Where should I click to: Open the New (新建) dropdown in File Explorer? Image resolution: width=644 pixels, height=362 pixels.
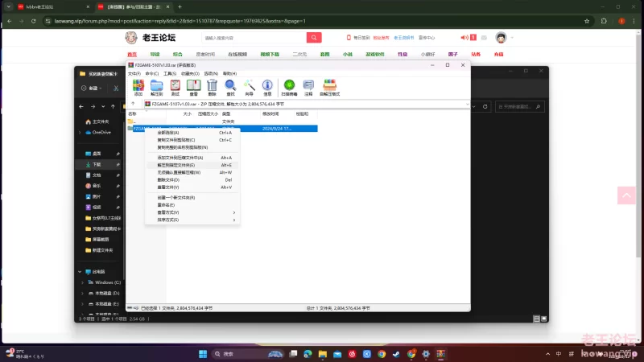point(92,88)
